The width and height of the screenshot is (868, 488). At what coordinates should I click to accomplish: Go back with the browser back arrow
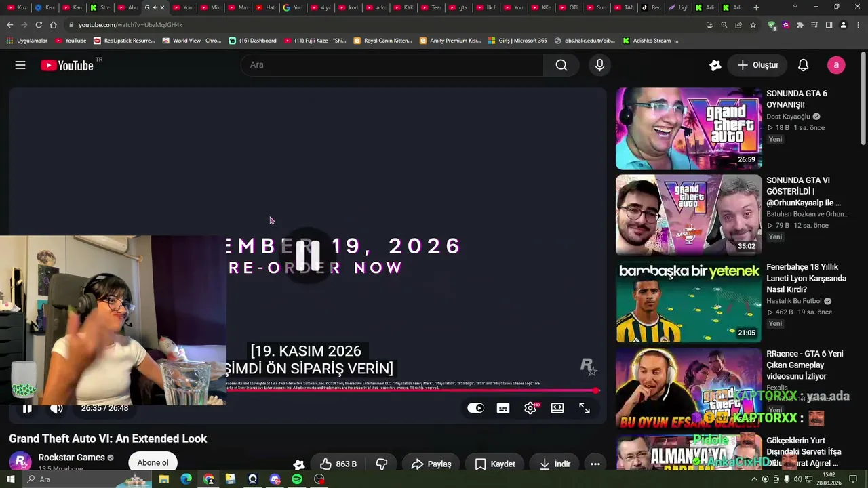coord(9,25)
